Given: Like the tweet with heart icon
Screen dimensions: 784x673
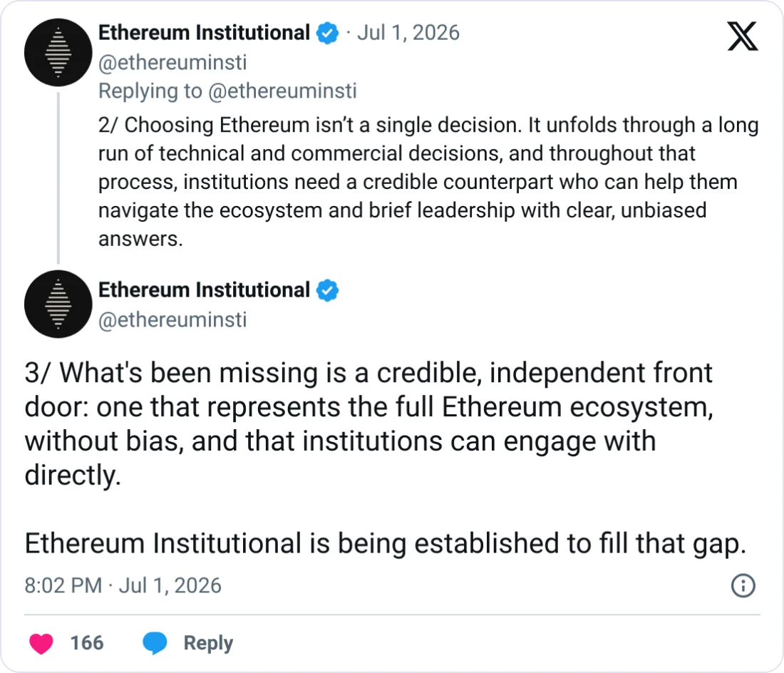Looking at the screenshot, I should [41, 643].
